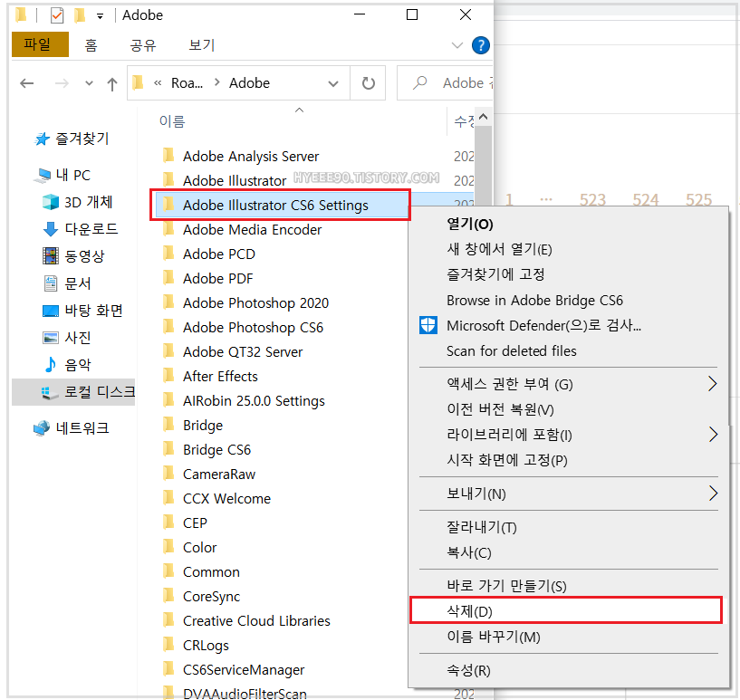Expand the 보내기 submenu
Screen dimensions: 740x700
[x=713, y=494]
